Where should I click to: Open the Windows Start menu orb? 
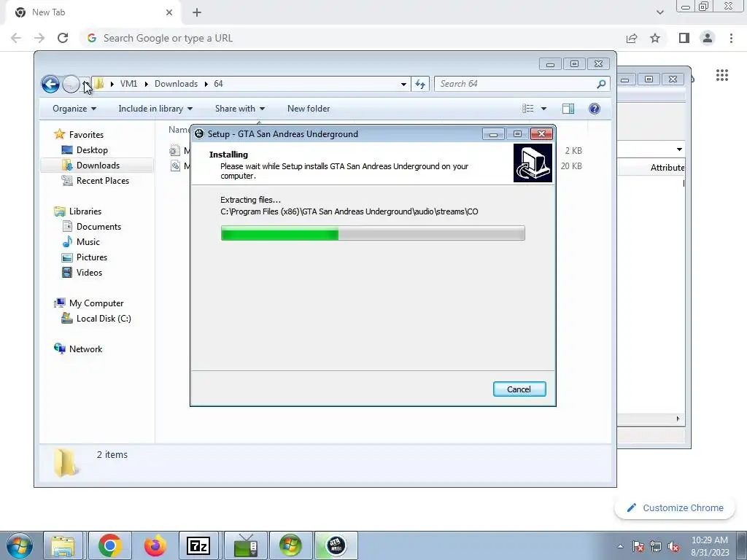click(20, 545)
